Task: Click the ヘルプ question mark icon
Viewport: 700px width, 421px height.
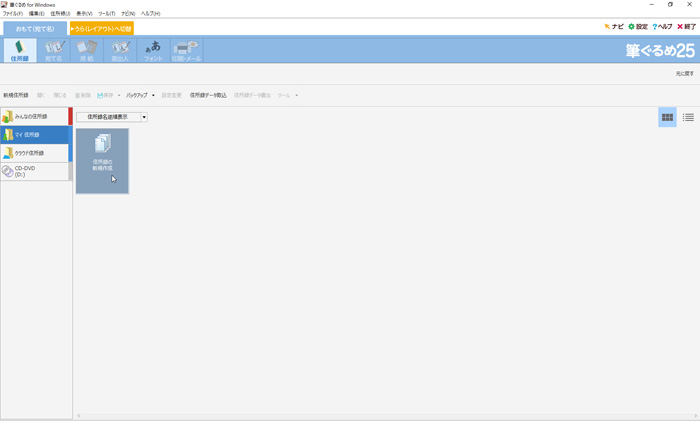Action: 662,27
